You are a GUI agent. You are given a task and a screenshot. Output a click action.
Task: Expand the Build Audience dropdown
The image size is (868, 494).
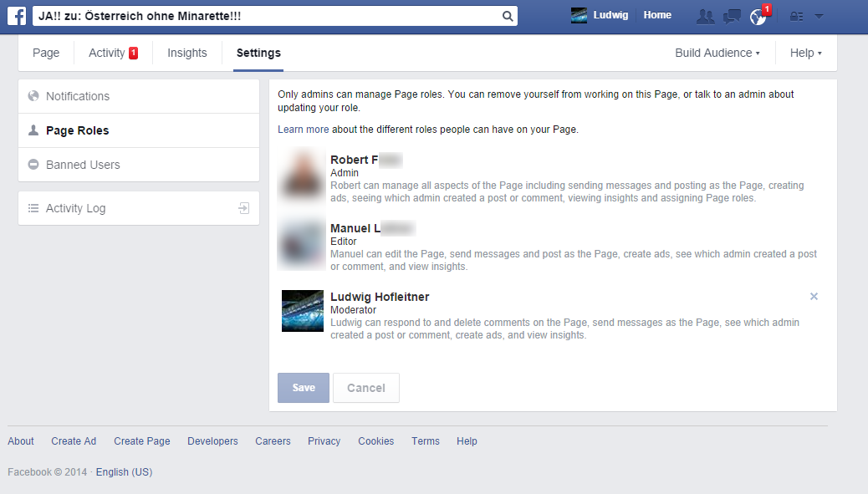coord(717,53)
